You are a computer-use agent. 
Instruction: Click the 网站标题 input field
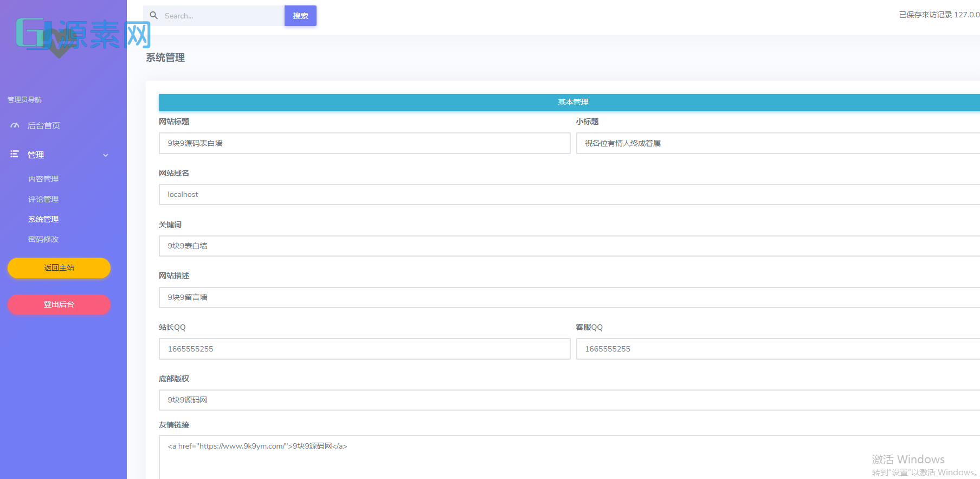coord(364,143)
